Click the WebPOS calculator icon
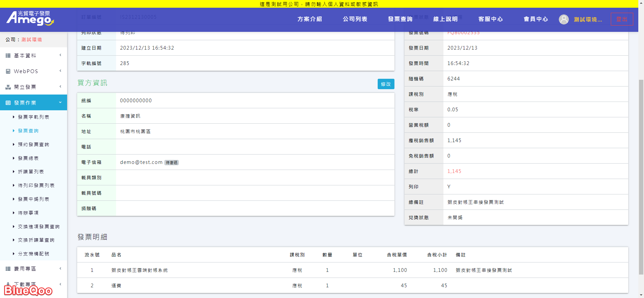The image size is (644, 298). (8, 71)
